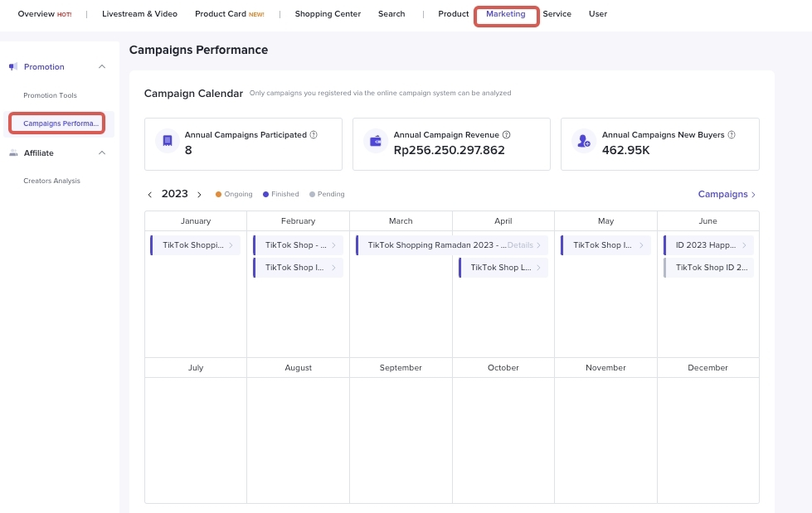
Task: Open Creators Analysis in the sidebar
Action: [51, 181]
